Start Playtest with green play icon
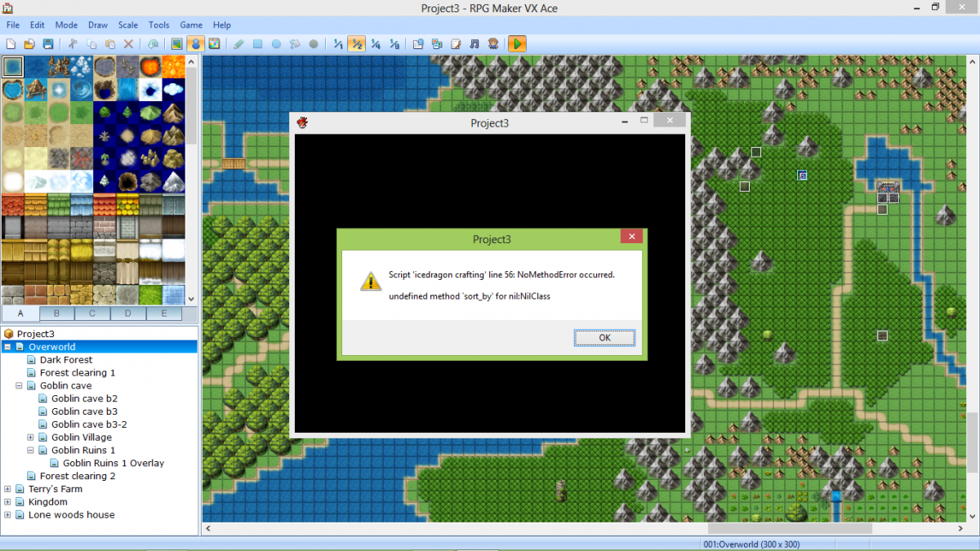The height and width of the screenshot is (551, 980). point(517,44)
